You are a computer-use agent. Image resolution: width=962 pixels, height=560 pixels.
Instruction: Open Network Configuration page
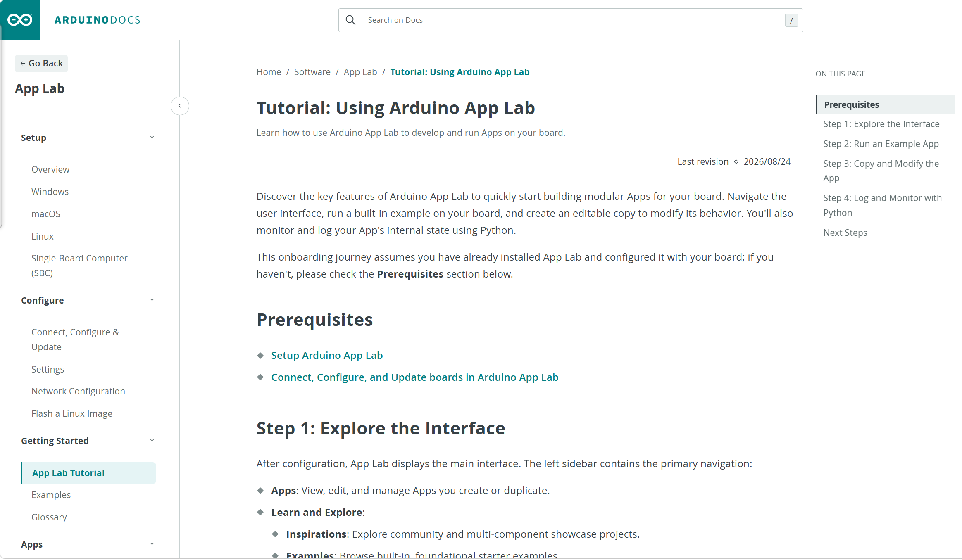coord(78,392)
